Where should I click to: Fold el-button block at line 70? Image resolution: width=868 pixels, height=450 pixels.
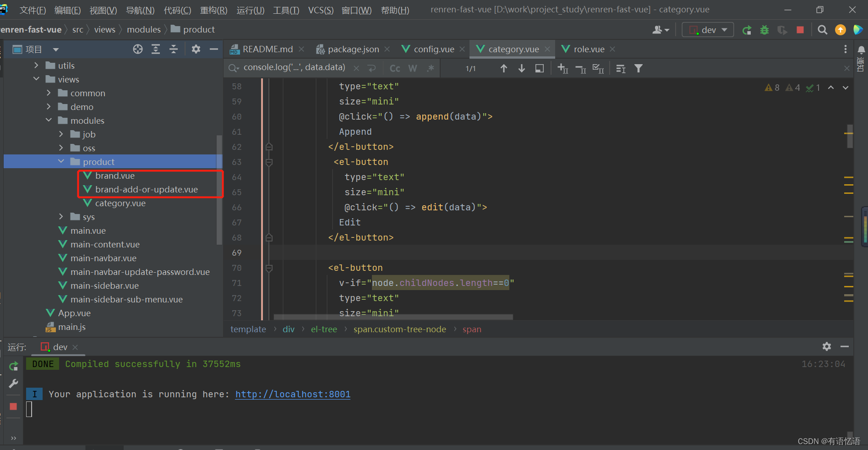pos(269,268)
